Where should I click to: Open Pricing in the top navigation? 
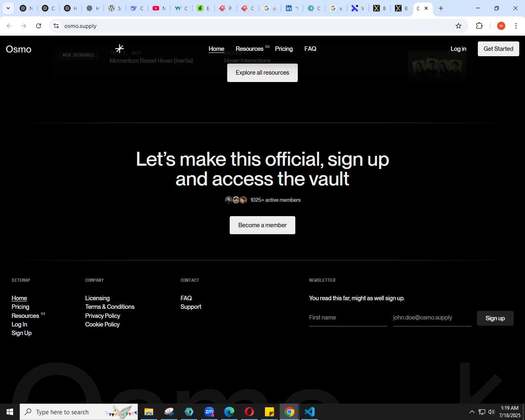[284, 49]
